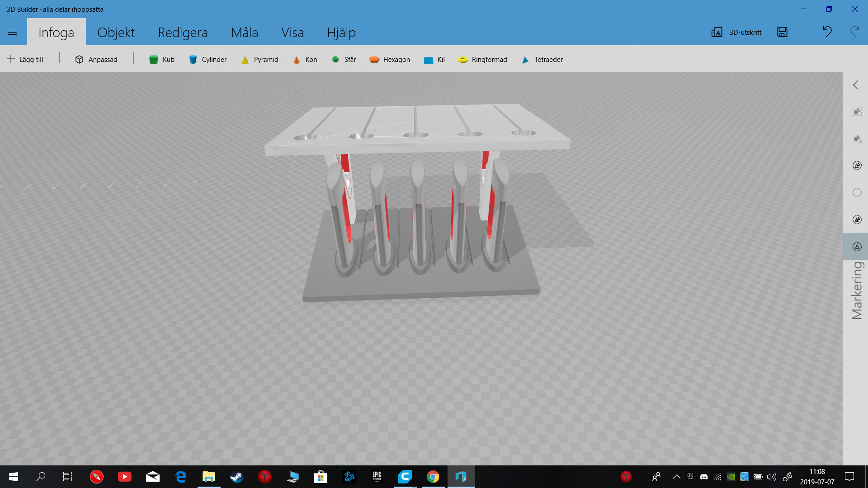The image size is (868, 488).
Task: Open the hamburger menu
Action: click(13, 32)
